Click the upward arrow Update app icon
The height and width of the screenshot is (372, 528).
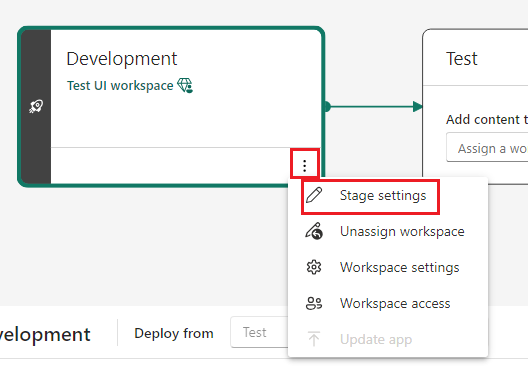314,339
